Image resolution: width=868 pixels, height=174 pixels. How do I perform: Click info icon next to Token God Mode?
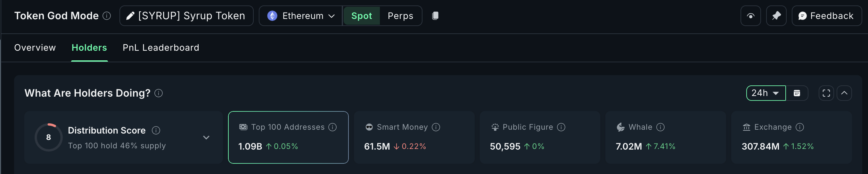tap(106, 16)
